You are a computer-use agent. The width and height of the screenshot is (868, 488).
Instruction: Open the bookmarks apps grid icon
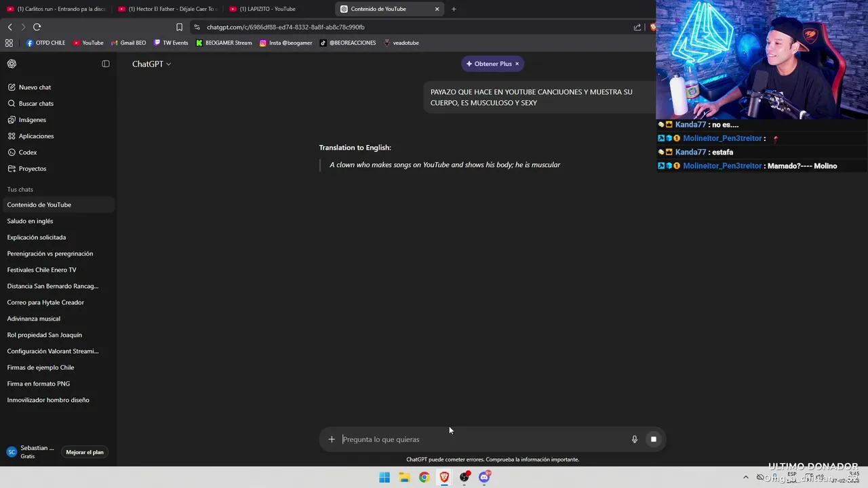point(9,43)
